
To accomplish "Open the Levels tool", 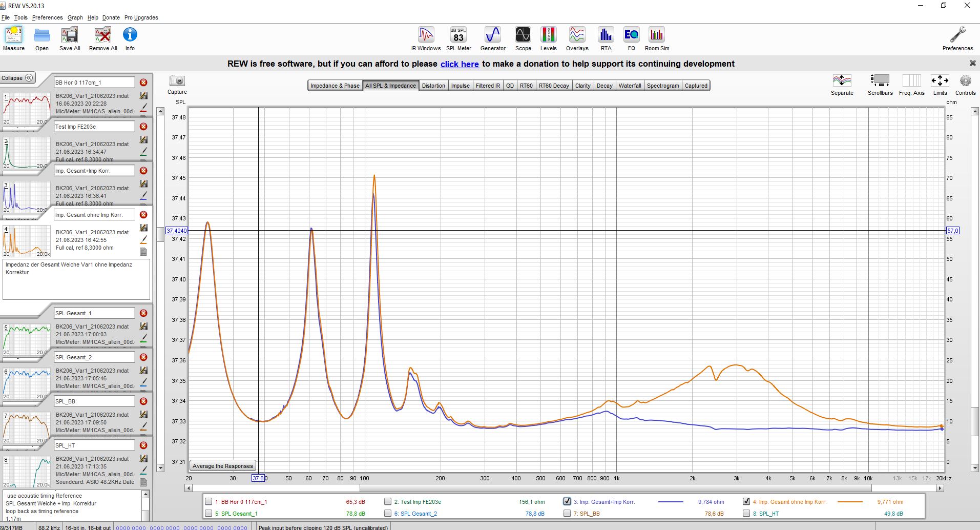I will coord(548,39).
